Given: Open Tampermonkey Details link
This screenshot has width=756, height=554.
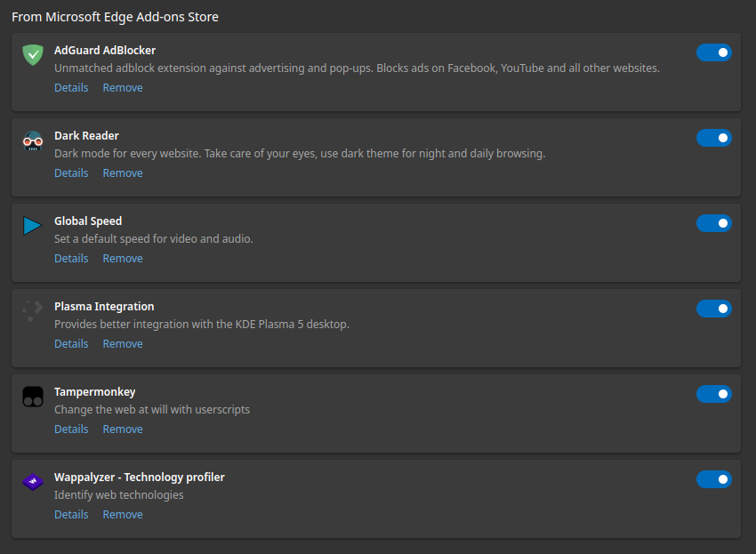Looking at the screenshot, I should (71, 430).
